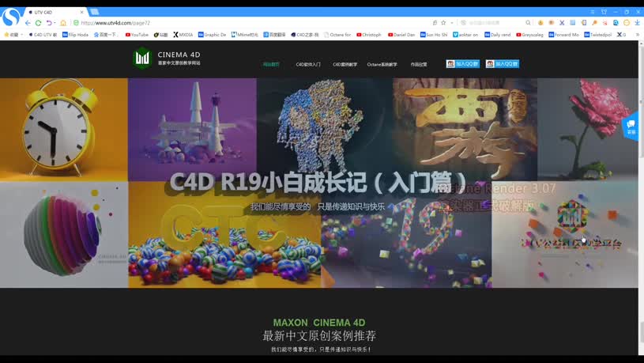Expand the favorites folder dropdown arrow

tap(22, 35)
